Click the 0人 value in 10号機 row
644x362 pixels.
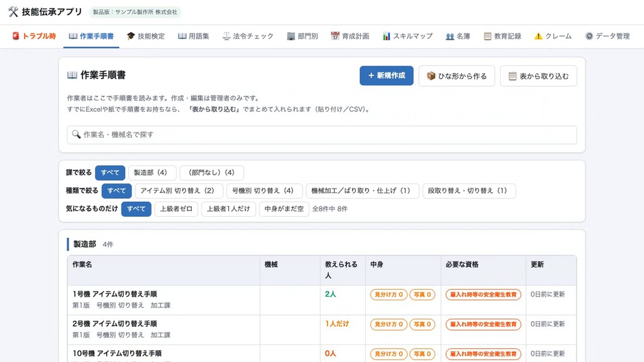[331, 353]
